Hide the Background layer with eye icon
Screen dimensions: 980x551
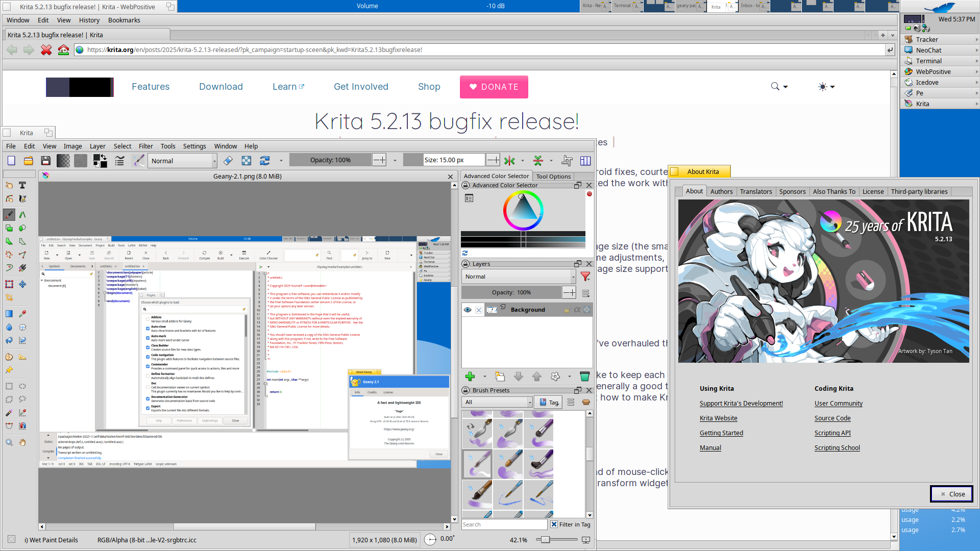[468, 310]
